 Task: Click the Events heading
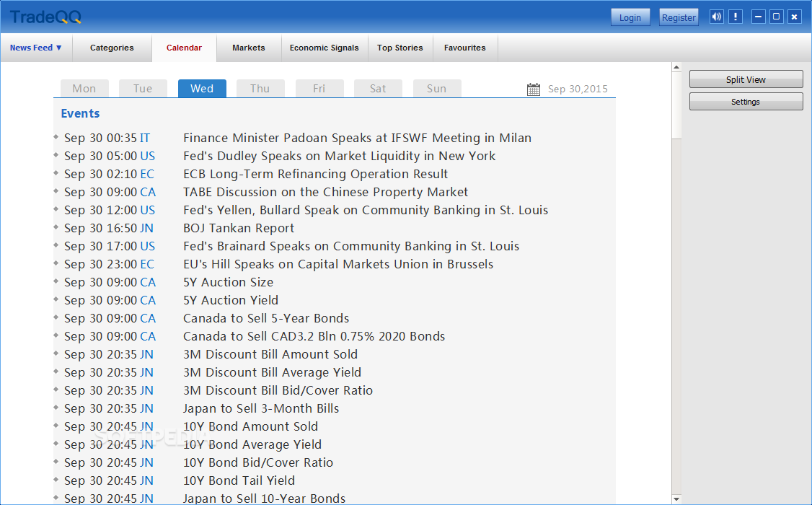(80, 113)
